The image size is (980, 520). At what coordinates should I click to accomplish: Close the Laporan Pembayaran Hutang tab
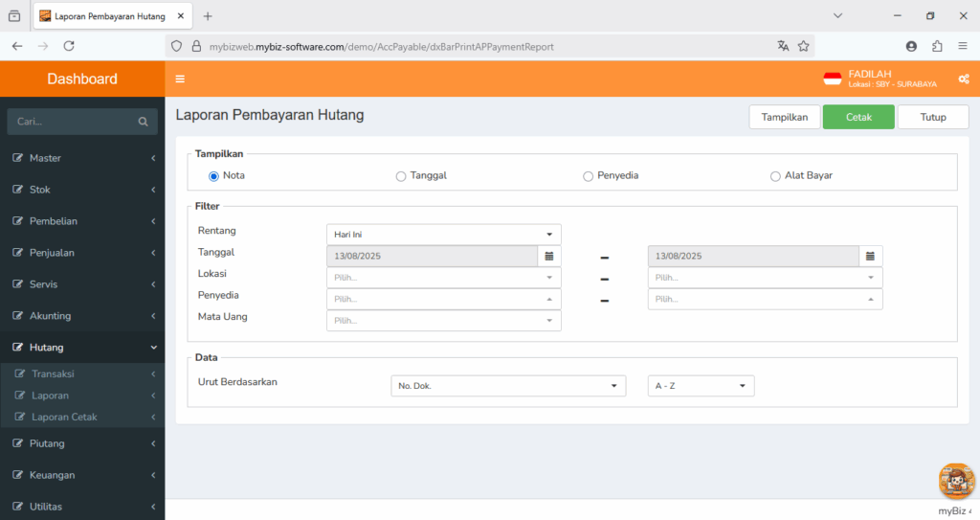tap(181, 16)
